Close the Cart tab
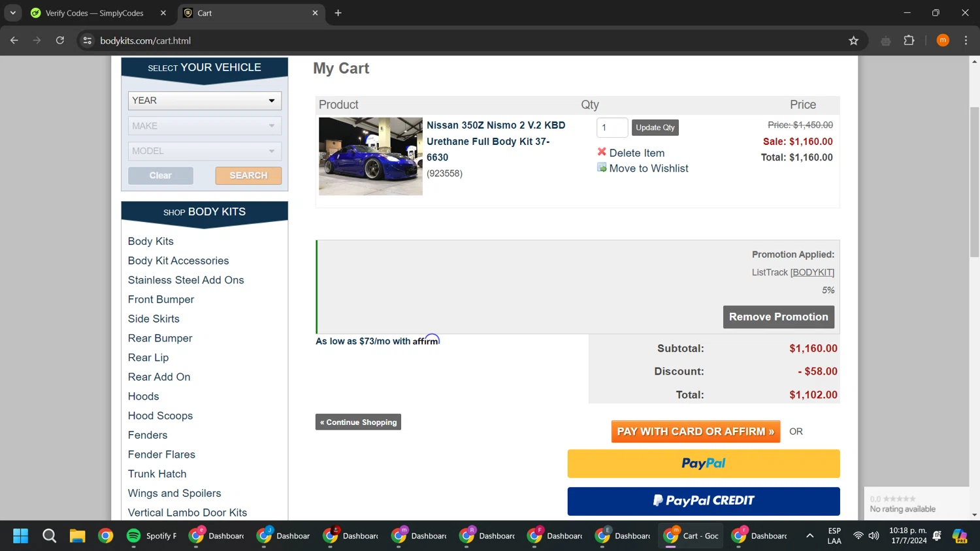980x551 pixels. 315,13
